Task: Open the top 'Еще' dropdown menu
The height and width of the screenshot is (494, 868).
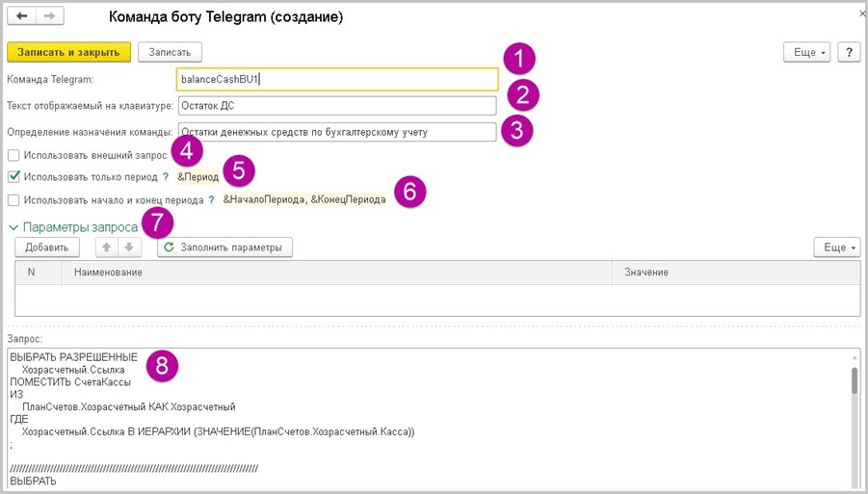Action: tap(809, 52)
